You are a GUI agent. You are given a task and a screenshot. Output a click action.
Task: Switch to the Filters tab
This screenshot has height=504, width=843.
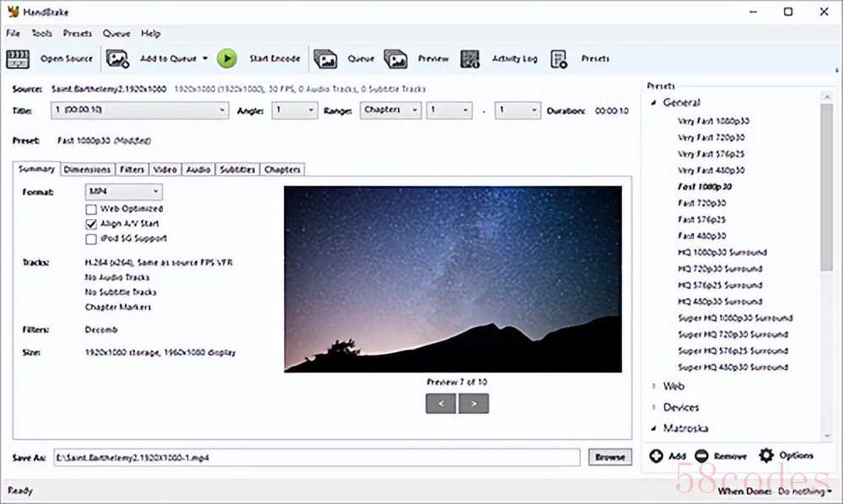(132, 169)
